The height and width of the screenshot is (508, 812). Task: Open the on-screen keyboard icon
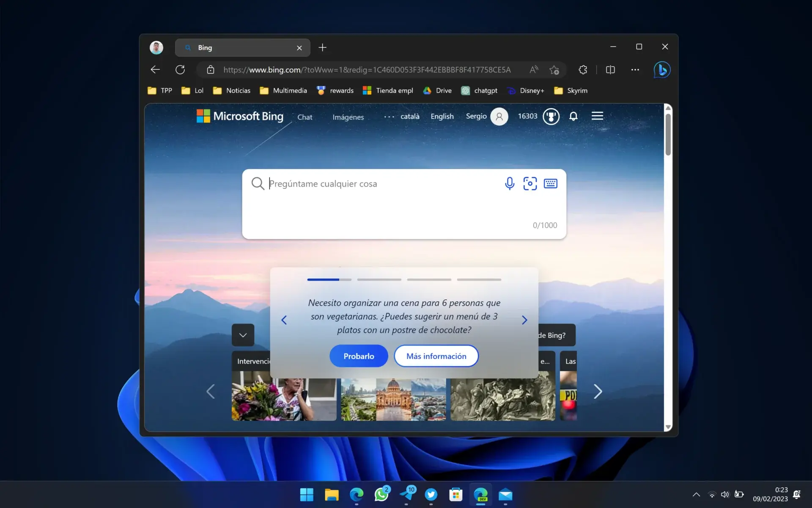(550, 183)
